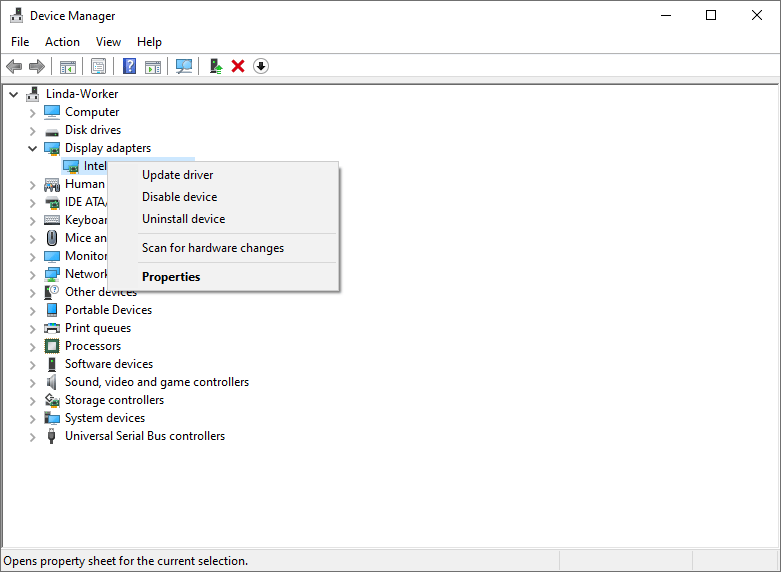Open Properties from the context menu
This screenshot has height=572, width=781.
[x=171, y=277]
